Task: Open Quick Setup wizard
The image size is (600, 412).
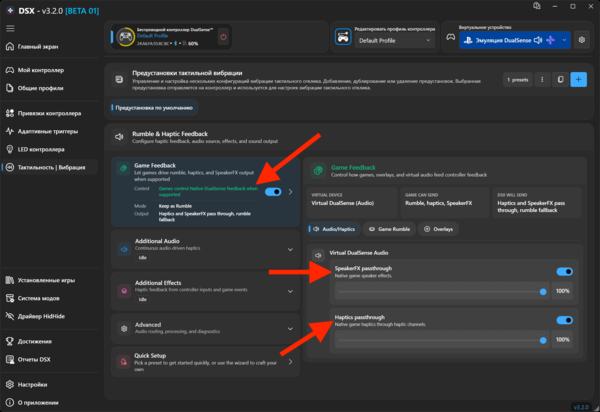Action: coord(205,362)
